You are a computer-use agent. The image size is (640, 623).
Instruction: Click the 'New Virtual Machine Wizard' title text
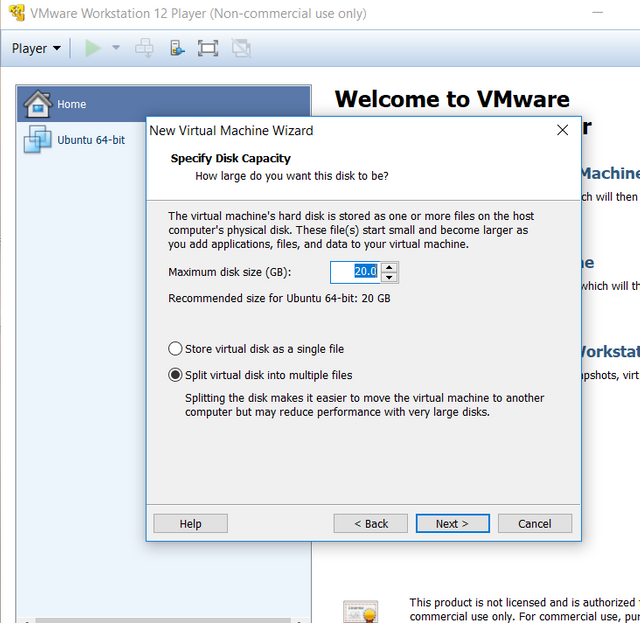pos(231,131)
